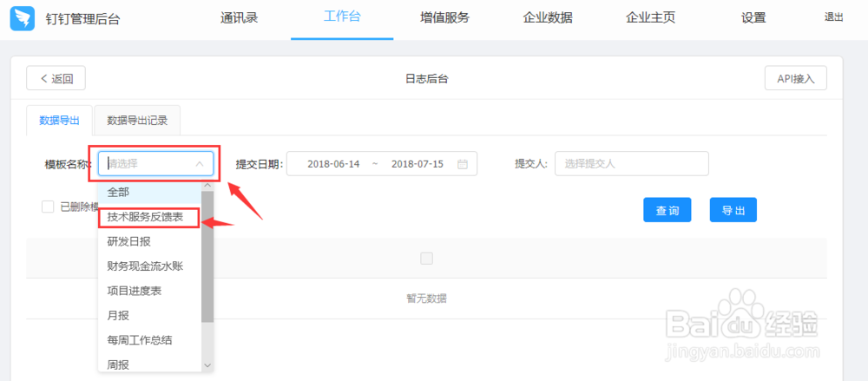Tick the table header select-all checkbox

426,258
